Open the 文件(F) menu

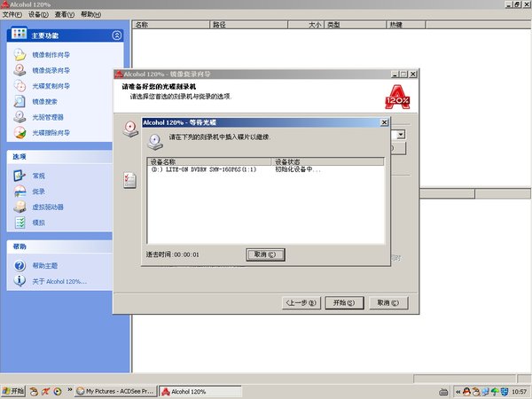12,14
